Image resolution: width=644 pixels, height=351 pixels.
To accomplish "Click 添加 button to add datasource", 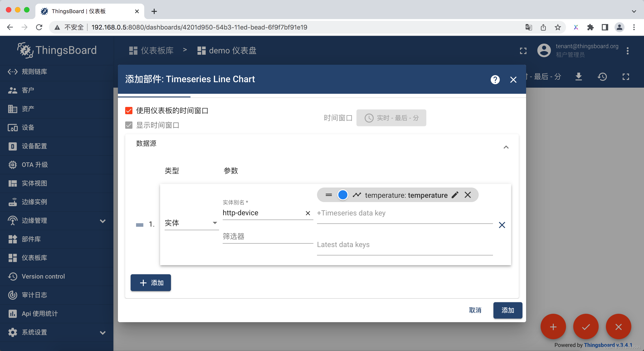I will click(151, 283).
